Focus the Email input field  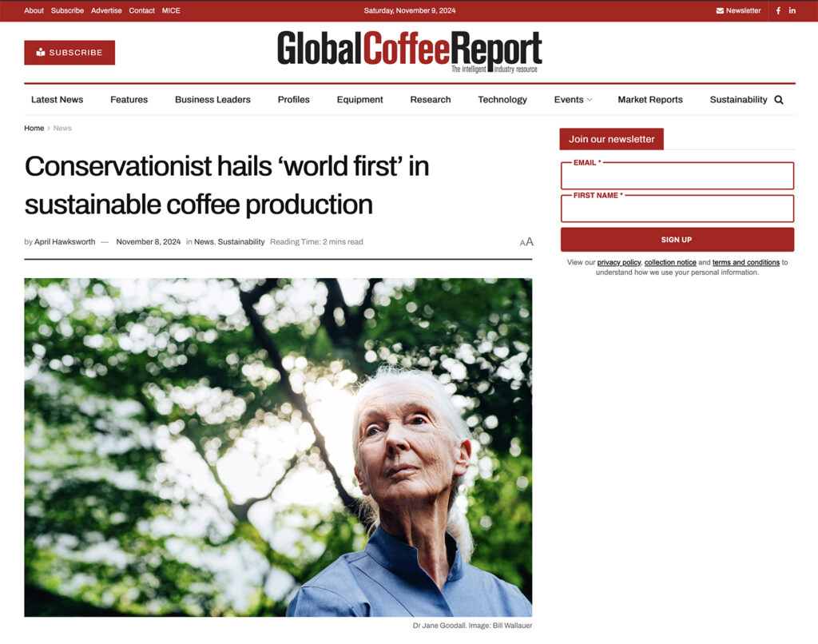click(677, 177)
